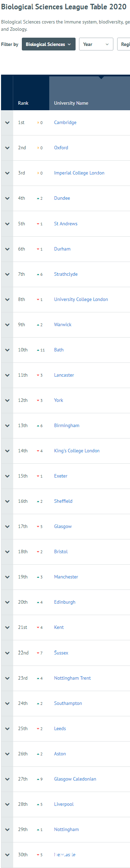
Task: Open the Oxford university link
Action: coord(61,148)
